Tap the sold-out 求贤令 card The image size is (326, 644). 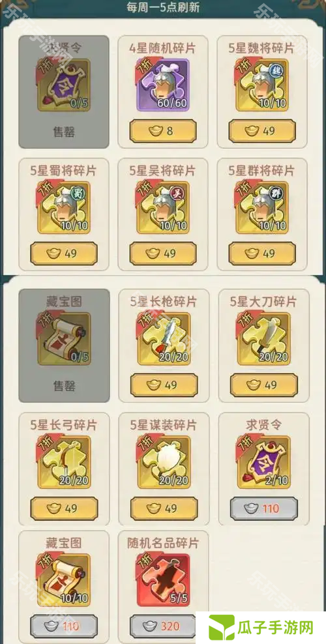pyautogui.click(x=64, y=92)
